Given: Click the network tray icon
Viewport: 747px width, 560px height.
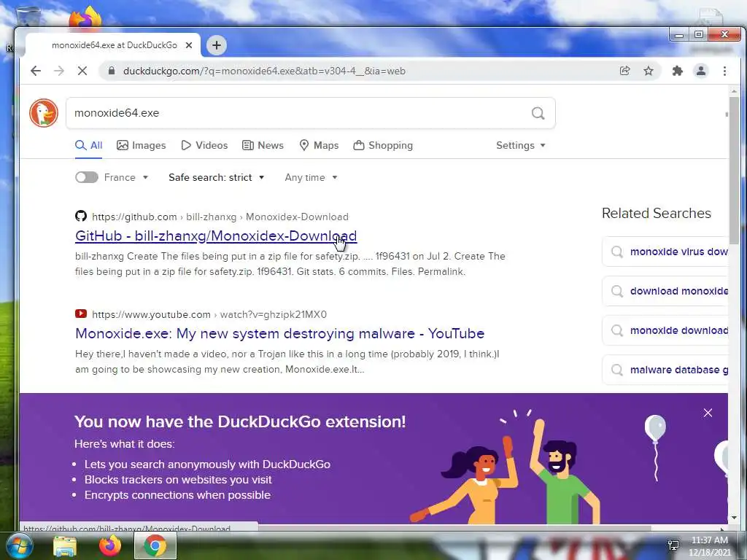Looking at the screenshot, I should 673,545.
